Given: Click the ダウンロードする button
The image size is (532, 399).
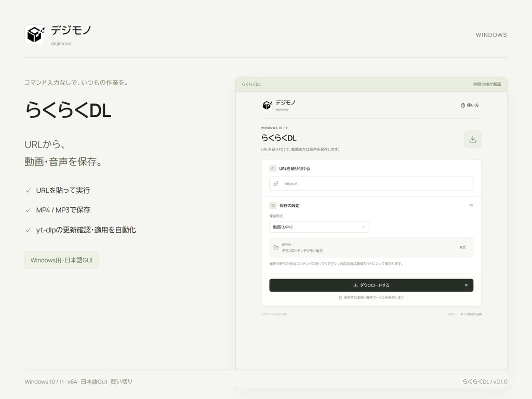Looking at the screenshot, I should click(x=371, y=285).
